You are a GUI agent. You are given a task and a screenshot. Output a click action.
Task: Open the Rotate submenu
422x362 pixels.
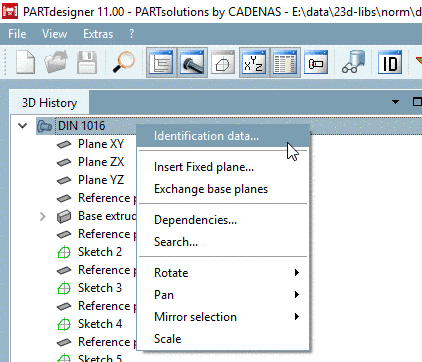click(x=223, y=273)
